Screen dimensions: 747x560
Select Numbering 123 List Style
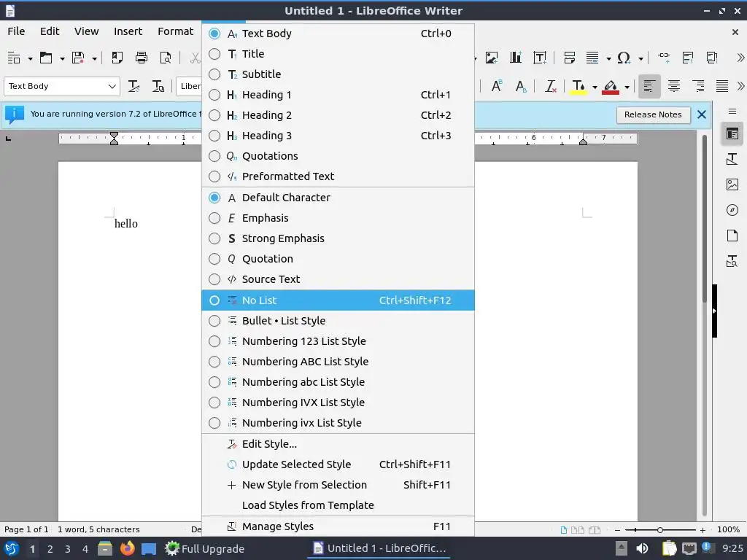(338, 341)
